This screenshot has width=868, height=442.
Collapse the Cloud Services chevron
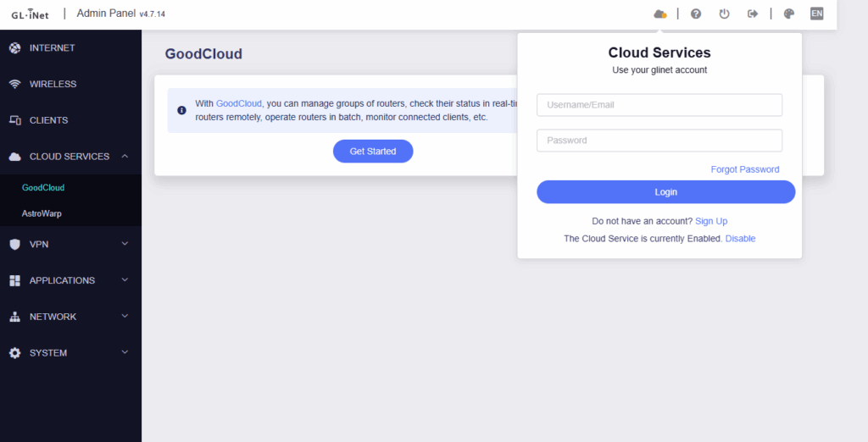(x=125, y=156)
